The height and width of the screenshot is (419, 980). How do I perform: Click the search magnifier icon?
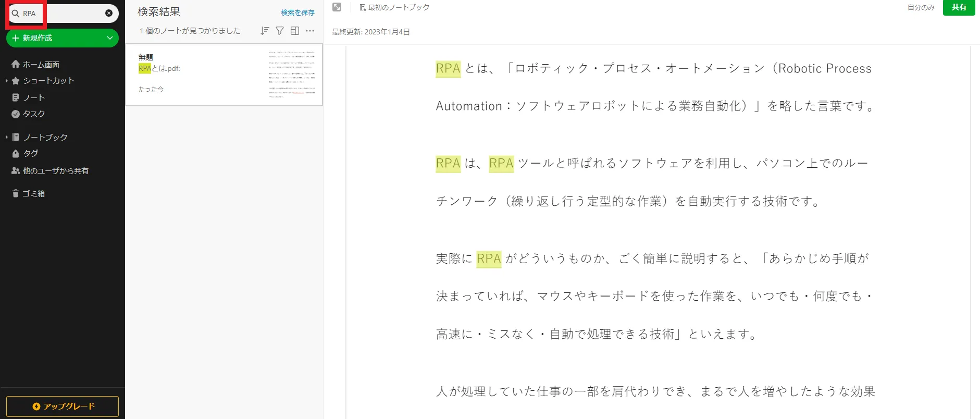click(x=16, y=14)
